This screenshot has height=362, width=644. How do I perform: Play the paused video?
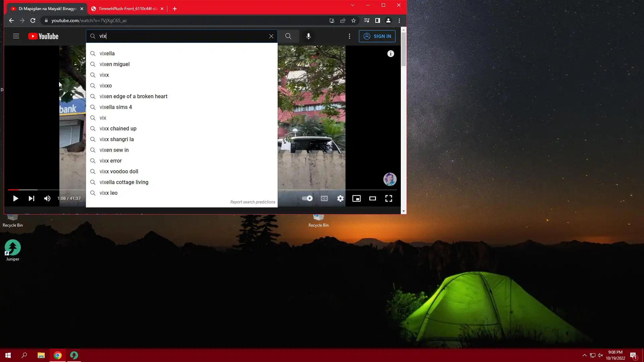15,198
